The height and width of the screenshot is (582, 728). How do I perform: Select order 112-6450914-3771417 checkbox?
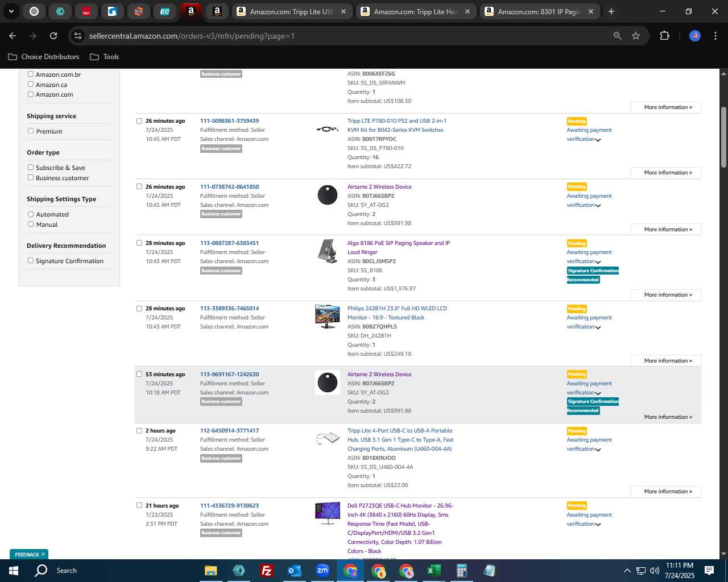139,431
